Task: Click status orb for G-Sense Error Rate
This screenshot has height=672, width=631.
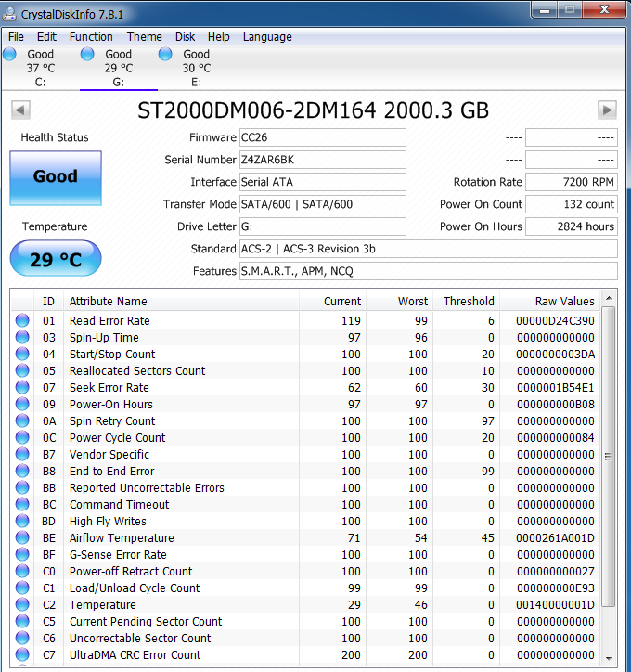Action: coord(22,554)
